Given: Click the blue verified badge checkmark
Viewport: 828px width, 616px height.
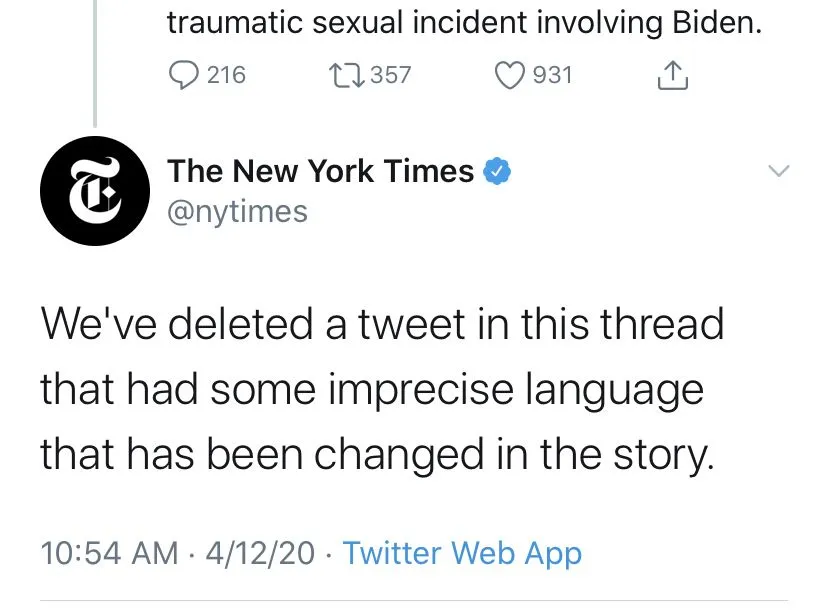Looking at the screenshot, I should [x=497, y=172].
